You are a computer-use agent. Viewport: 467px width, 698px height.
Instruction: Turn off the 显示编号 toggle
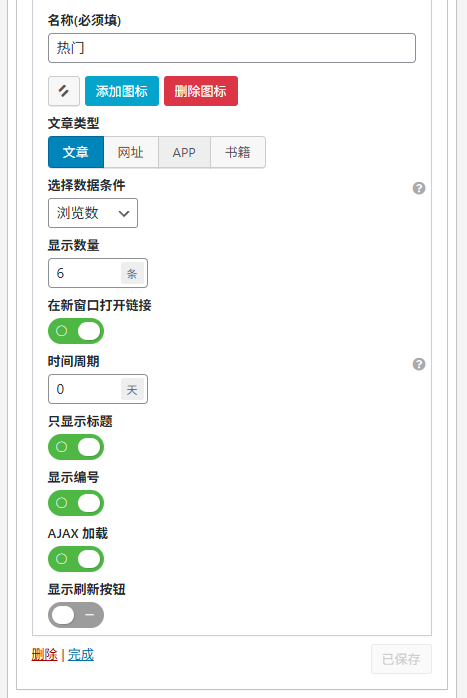[x=76, y=503]
